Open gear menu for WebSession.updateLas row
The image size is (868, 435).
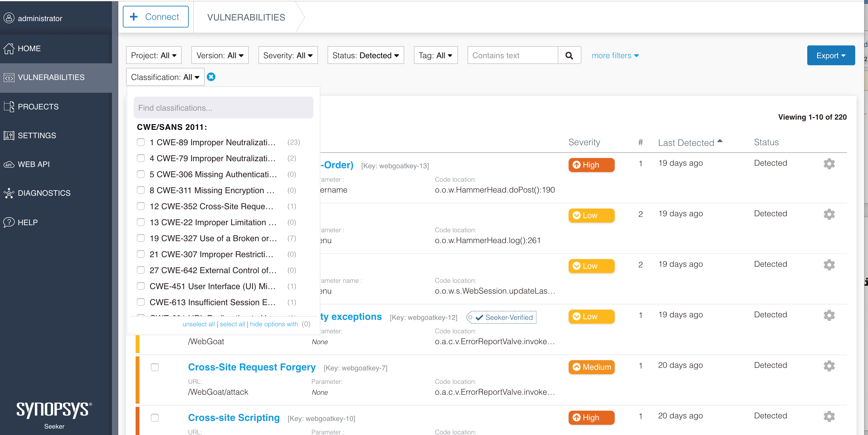pos(829,265)
